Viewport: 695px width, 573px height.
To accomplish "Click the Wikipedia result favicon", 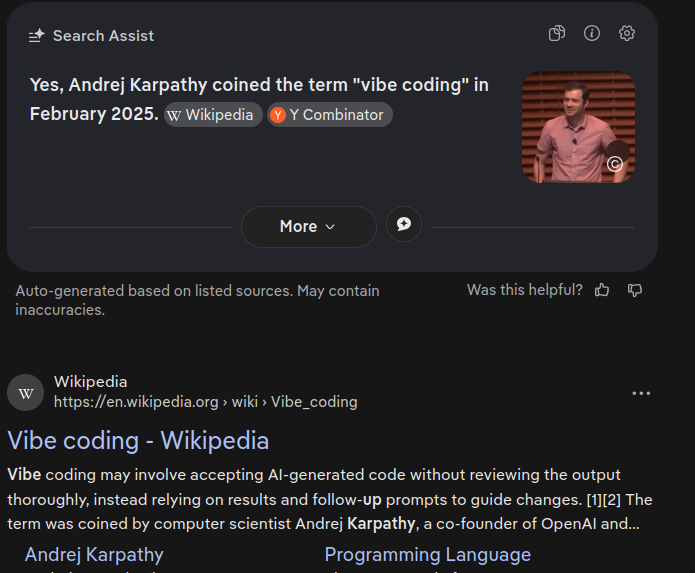I will [x=26, y=393].
